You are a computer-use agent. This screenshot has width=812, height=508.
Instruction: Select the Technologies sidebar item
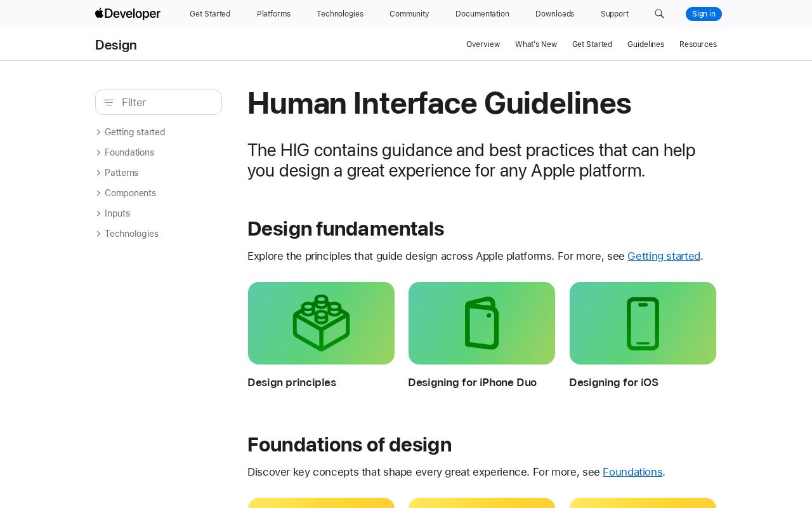tap(131, 234)
